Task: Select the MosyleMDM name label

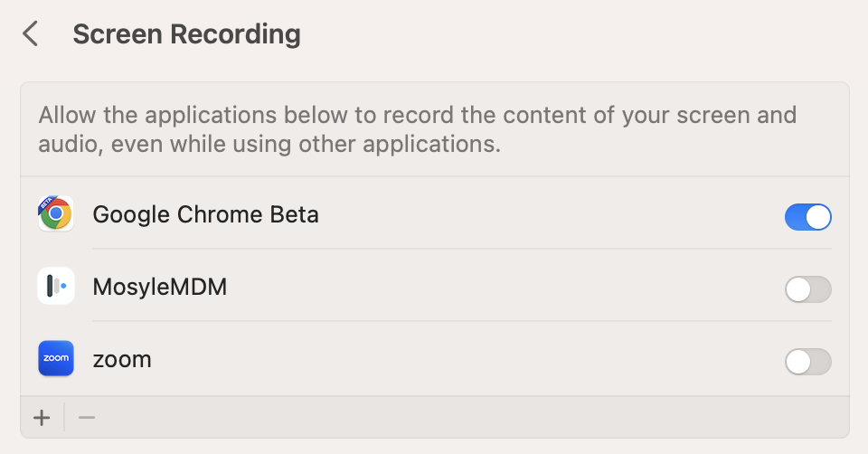Action: tap(160, 288)
